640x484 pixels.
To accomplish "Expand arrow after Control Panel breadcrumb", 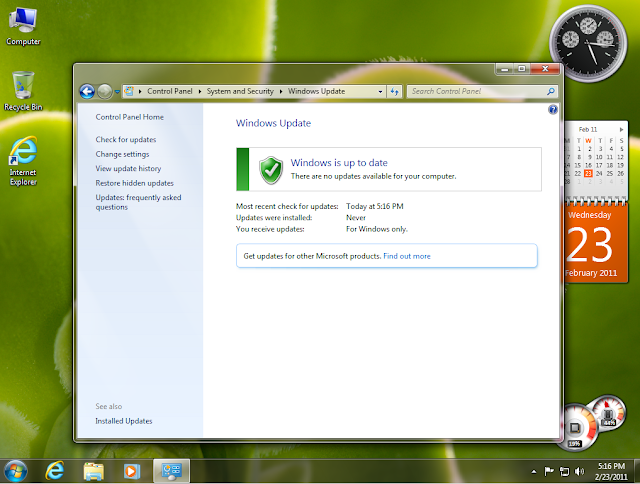I will 200,91.
